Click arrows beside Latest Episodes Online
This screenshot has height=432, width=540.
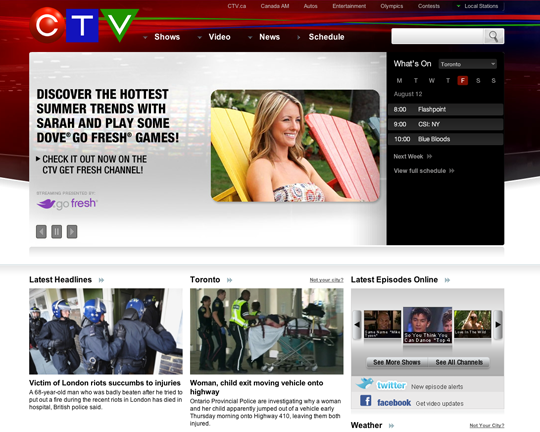tap(447, 280)
